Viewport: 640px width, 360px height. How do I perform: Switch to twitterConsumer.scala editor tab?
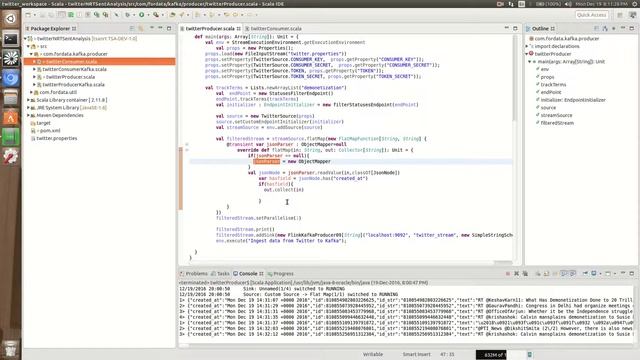[x=276, y=29]
